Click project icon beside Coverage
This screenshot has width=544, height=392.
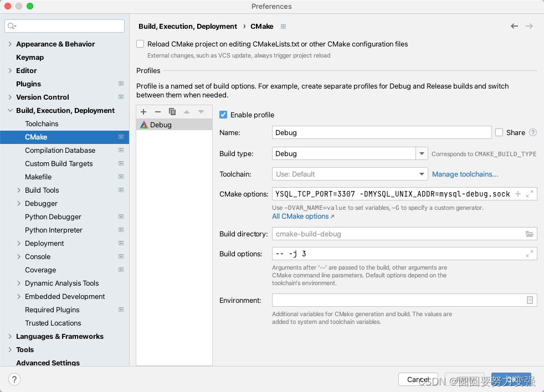pos(121,270)
